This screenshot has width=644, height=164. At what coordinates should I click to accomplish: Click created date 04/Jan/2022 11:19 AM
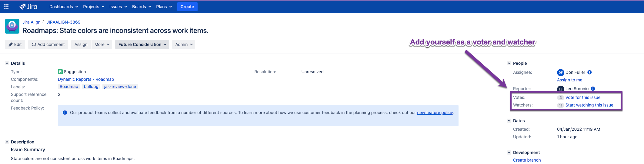click(579, 129)
